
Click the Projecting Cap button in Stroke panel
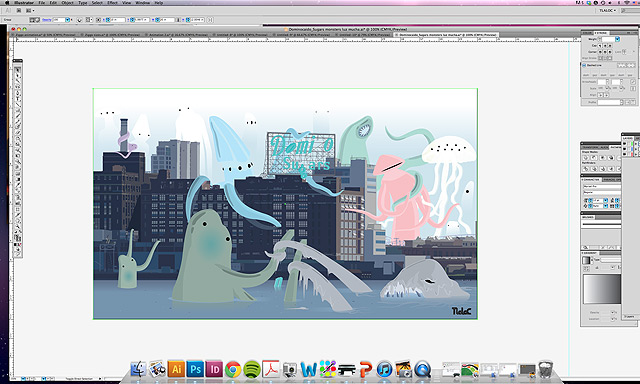point(610,46)
